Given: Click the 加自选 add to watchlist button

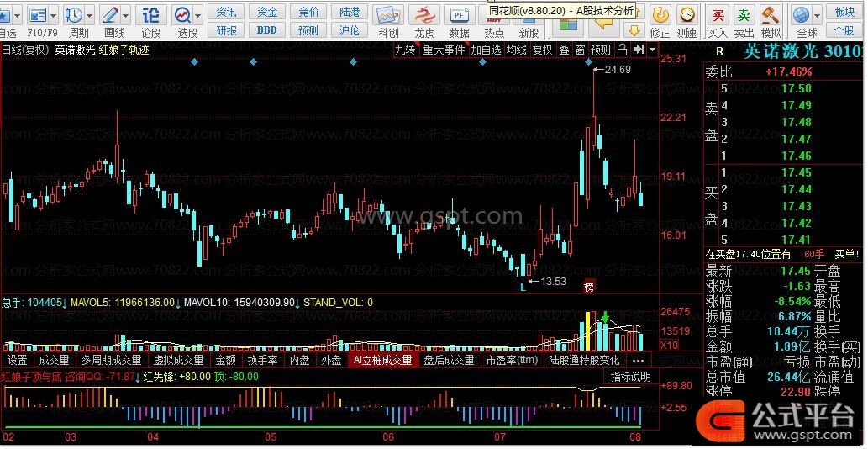Looking at the screenshot, I should 486,50.
